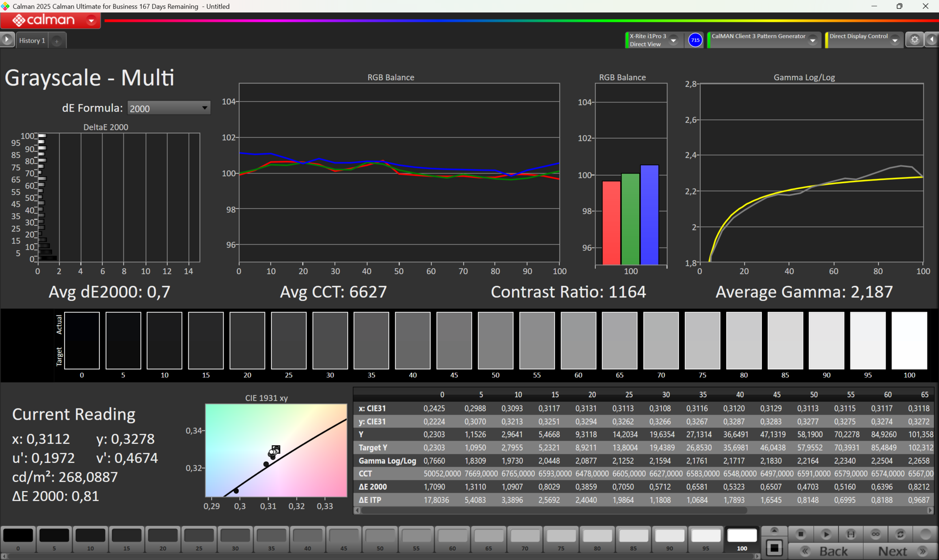Click the refresh readings icon

pyautogui.click(x=900, y=534)
